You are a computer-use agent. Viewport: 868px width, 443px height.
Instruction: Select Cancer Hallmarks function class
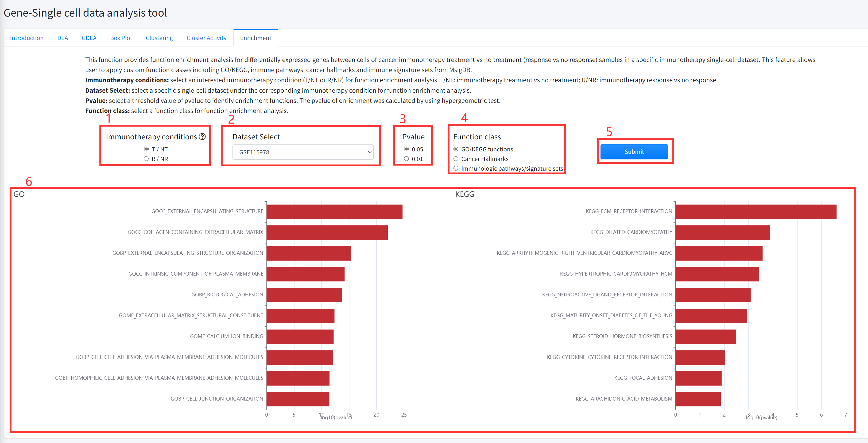click(x=456, y=159)
